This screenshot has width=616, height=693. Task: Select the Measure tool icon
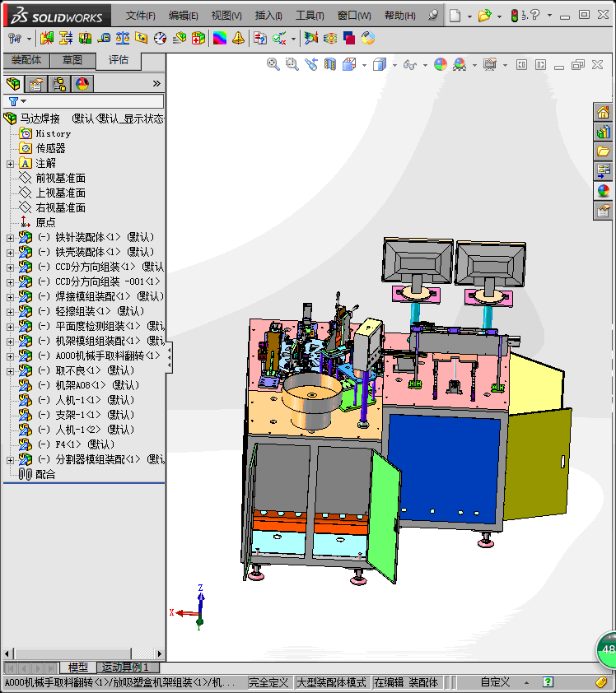[104, 39]
